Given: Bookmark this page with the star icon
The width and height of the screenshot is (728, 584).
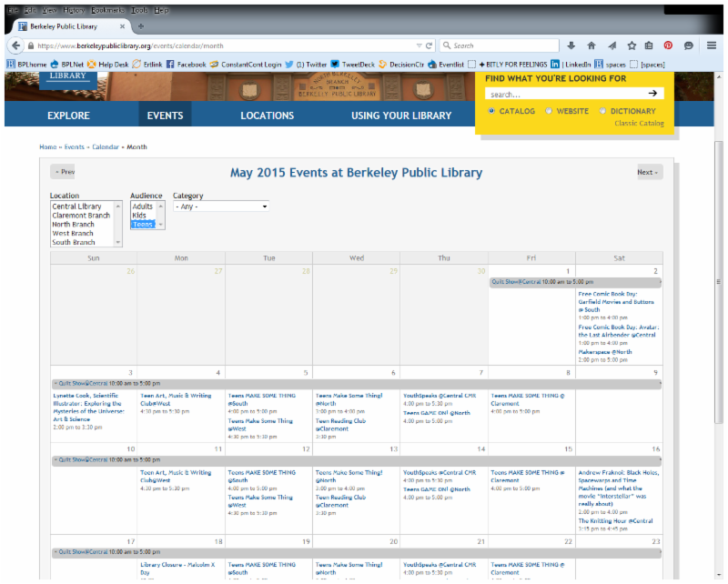Looking at the screenshot, I should click(632, 45).
